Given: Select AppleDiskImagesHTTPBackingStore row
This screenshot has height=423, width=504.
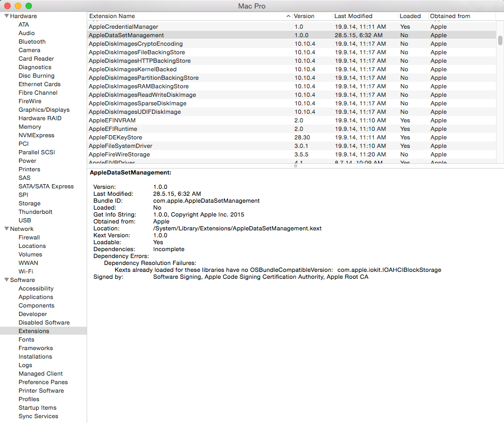Looking at the screenshot, I should coord(291,61).
